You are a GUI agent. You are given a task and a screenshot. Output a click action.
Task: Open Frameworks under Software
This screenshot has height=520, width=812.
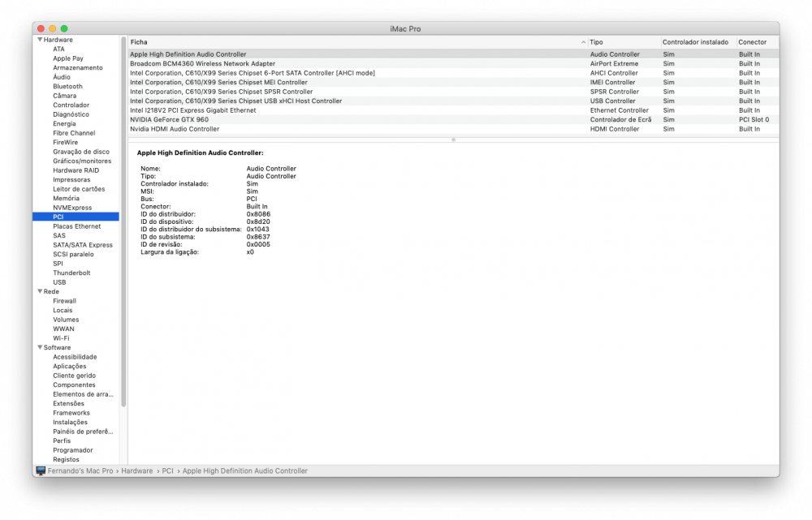[71, 412]
